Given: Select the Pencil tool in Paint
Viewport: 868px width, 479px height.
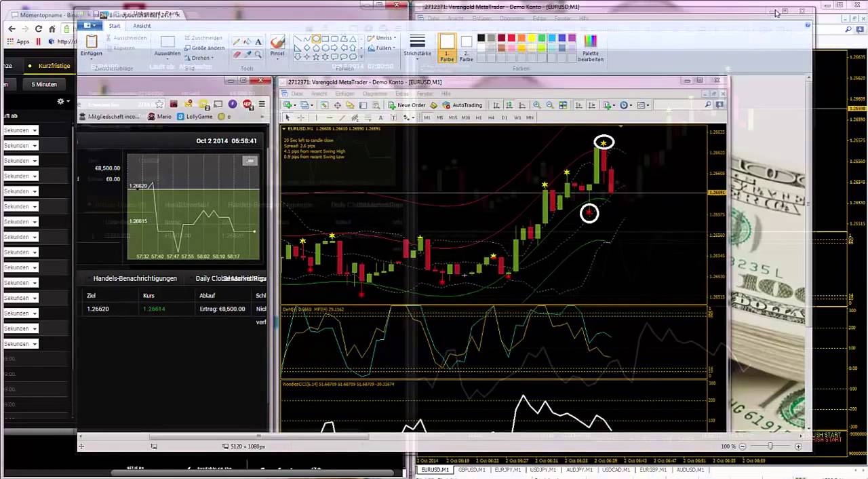Looking at the screenshot, I should point(236,42).
